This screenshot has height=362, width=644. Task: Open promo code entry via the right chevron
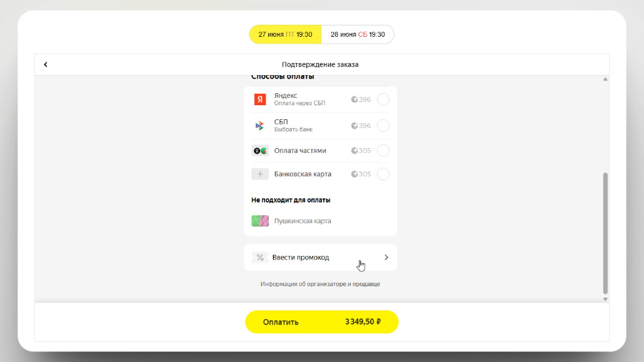[386, 257]
